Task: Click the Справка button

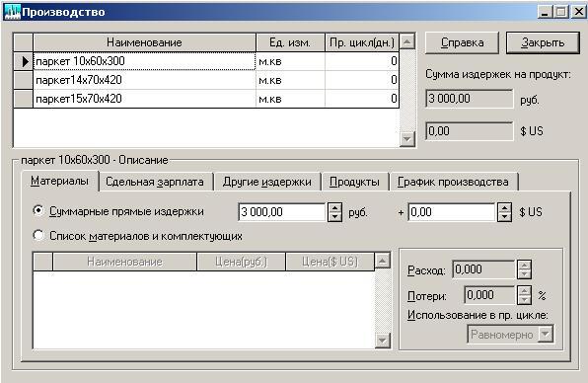Action: 462,42
